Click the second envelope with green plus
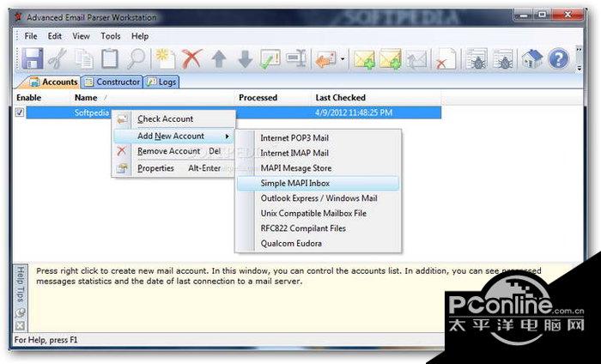This screenshot has height=364, width=601. [x=390, y=59]
